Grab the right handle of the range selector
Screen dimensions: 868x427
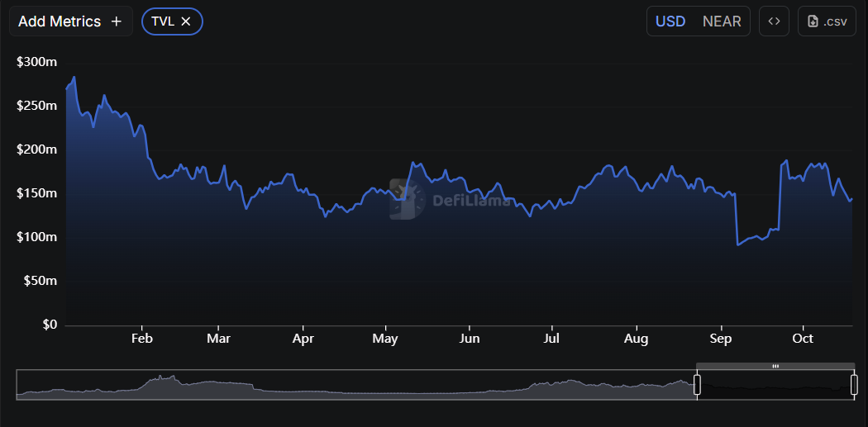(854, 384)
